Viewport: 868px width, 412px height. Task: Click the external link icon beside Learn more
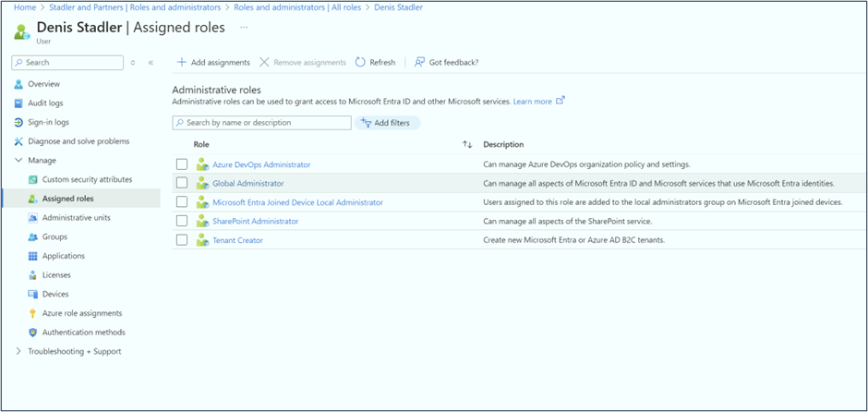pos(561,101)
